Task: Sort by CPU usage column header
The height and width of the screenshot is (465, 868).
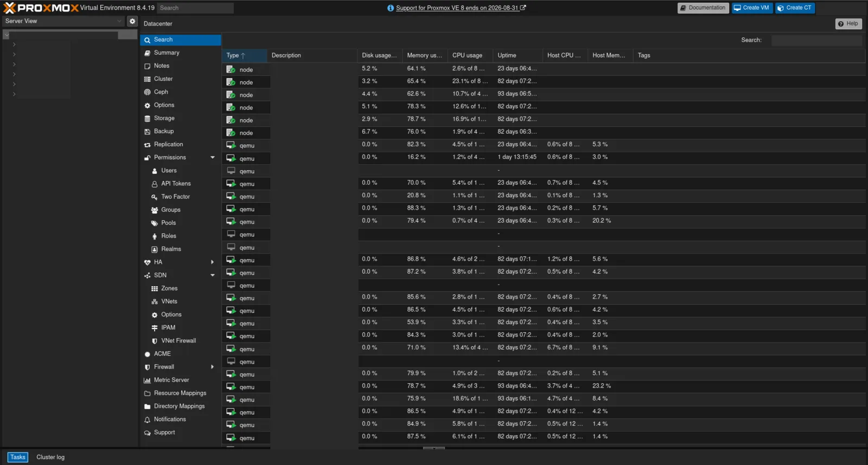Action: click(x=470, y=55)
